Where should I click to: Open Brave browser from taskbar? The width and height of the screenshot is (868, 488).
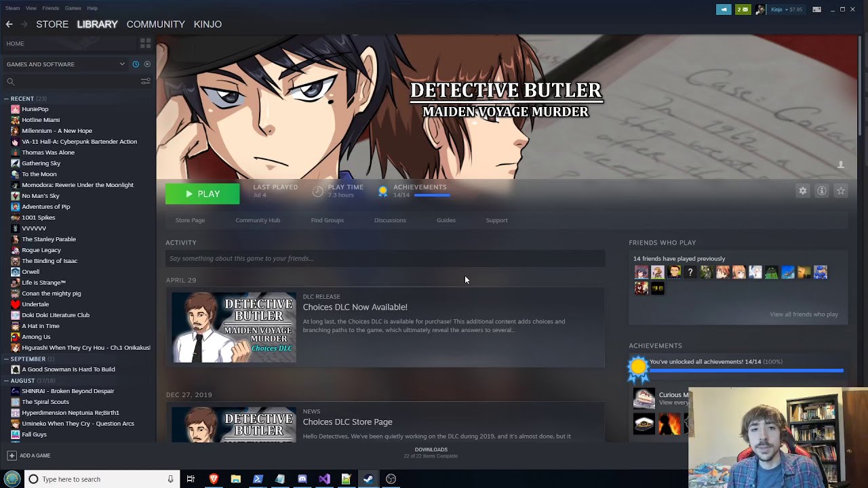coord(214,479)
